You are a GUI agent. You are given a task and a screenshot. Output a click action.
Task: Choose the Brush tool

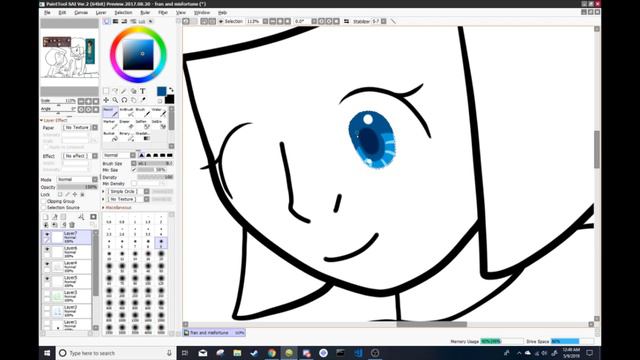point(142,112)
